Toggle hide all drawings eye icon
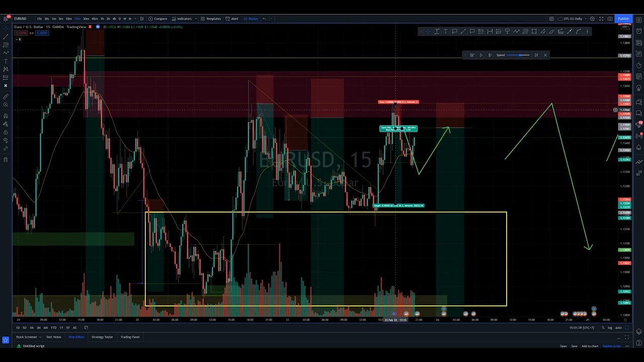The image size is (644, 362). [x=6, y=140]
